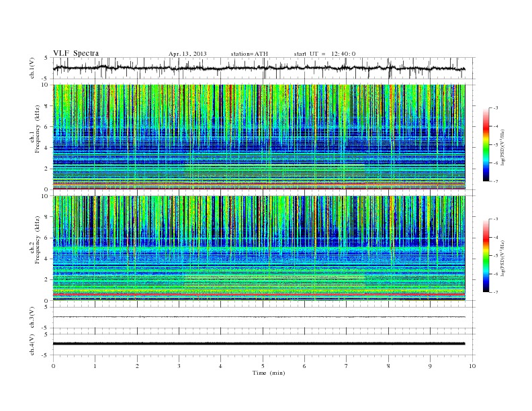Click the "-3" label on ch.1 colorbar
This screenshot has width=532, height=411.
point(496,108)
